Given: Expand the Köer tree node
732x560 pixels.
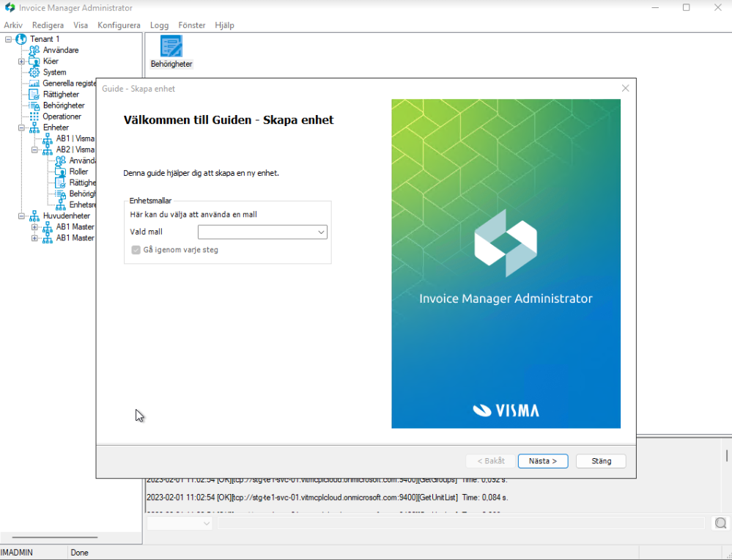Looking at the screenshot, I should (22, 62).
